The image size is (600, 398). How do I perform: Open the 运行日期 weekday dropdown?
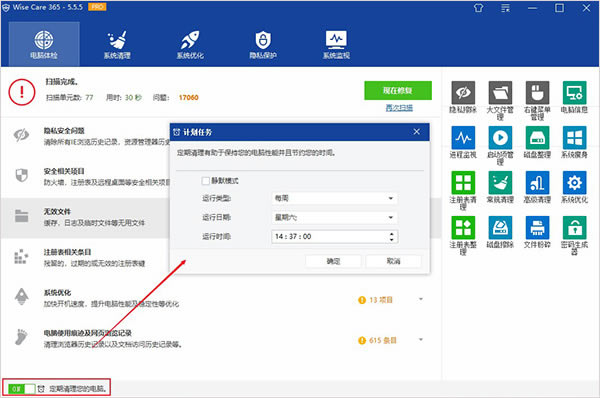(x=334, y=217)
